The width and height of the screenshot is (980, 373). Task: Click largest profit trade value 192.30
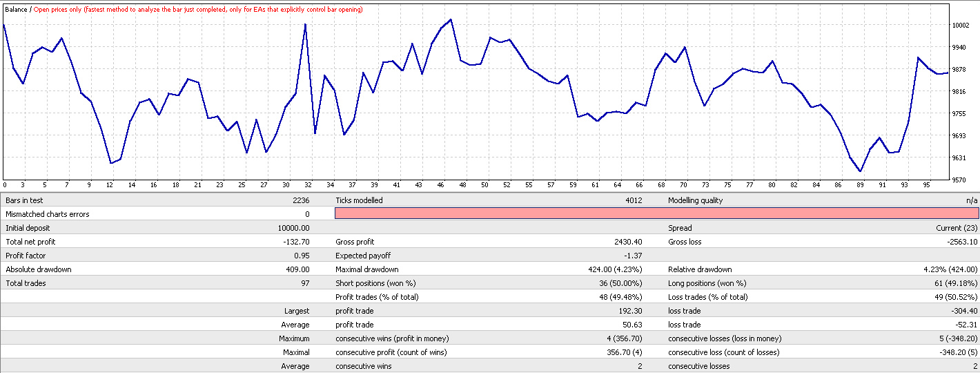631,311
